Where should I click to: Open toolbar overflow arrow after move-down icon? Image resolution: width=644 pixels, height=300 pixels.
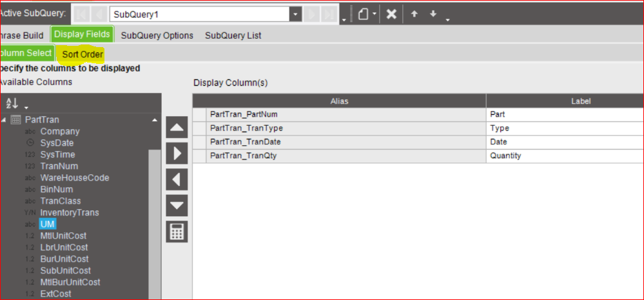coord(447,19)
